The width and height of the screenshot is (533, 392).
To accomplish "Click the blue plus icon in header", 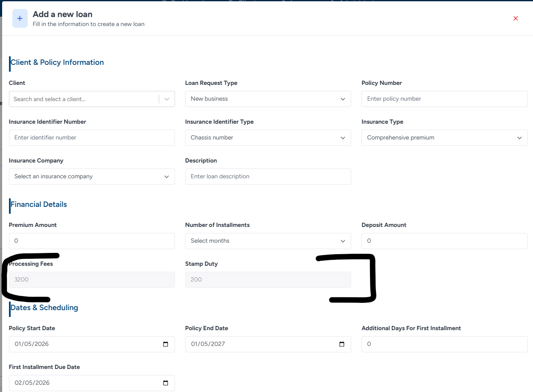I will coord(20,18).
